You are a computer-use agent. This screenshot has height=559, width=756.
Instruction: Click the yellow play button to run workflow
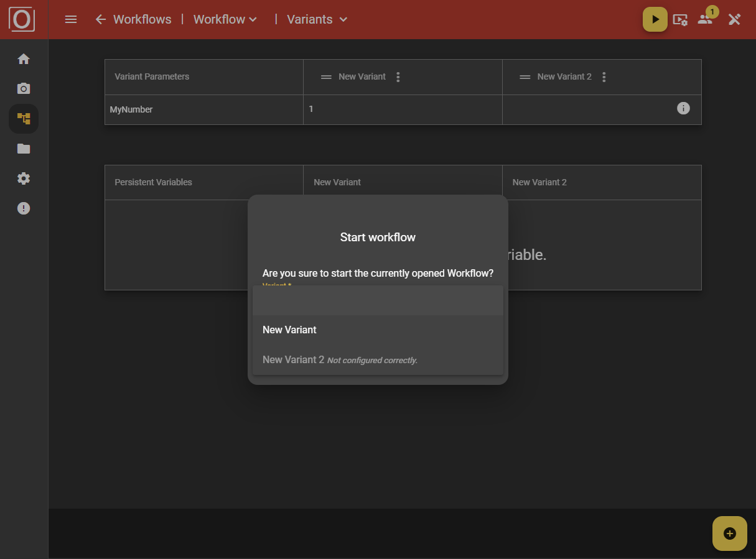click(655, 19)
